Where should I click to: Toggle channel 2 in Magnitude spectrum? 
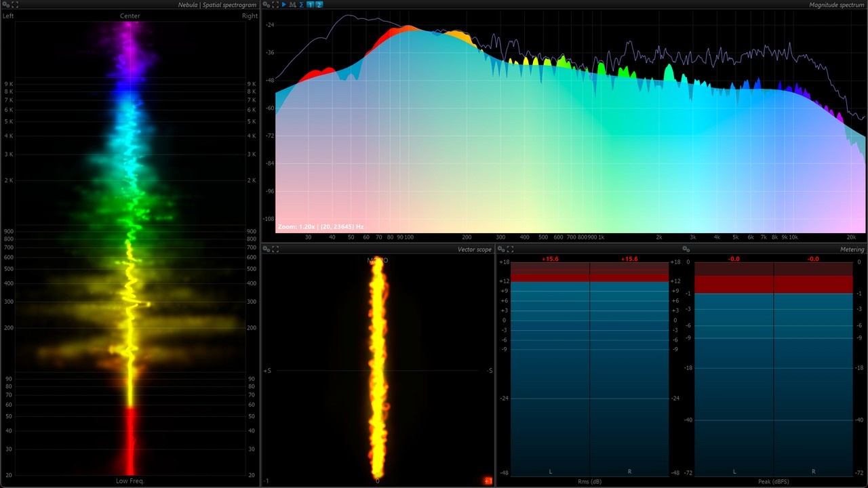(x=319, y=5)
